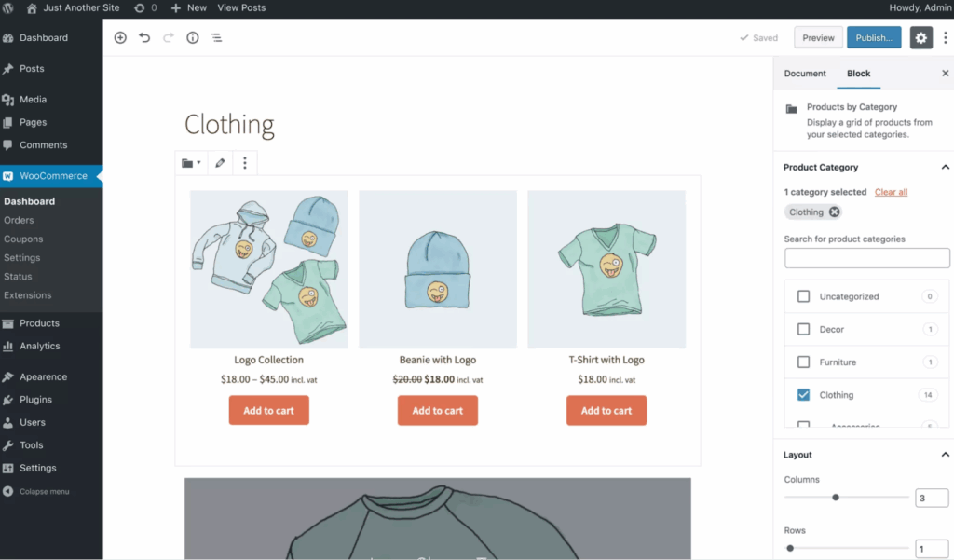Open the block navigation list icon
954x560 pixels.
tap(217, 37)
